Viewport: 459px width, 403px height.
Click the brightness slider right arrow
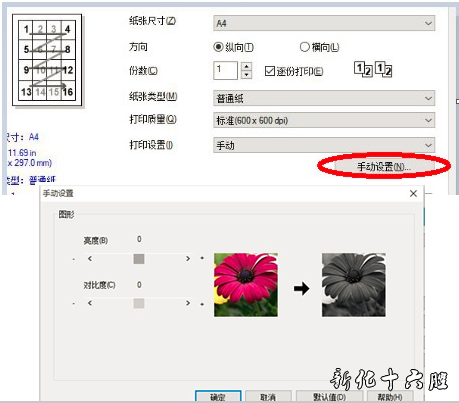tap(188, 258)
